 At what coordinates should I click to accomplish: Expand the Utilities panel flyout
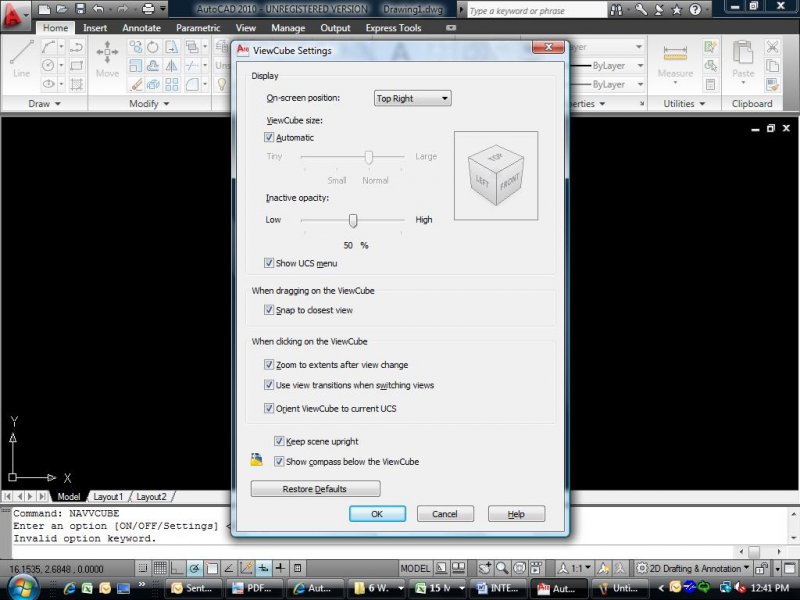point(684,104)
